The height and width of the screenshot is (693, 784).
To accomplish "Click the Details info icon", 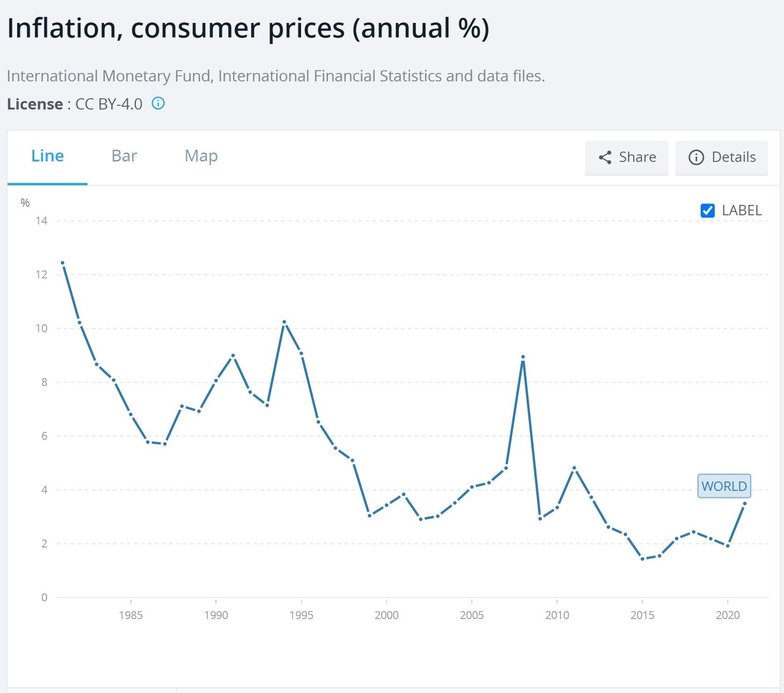I will (x=696, y=157).
